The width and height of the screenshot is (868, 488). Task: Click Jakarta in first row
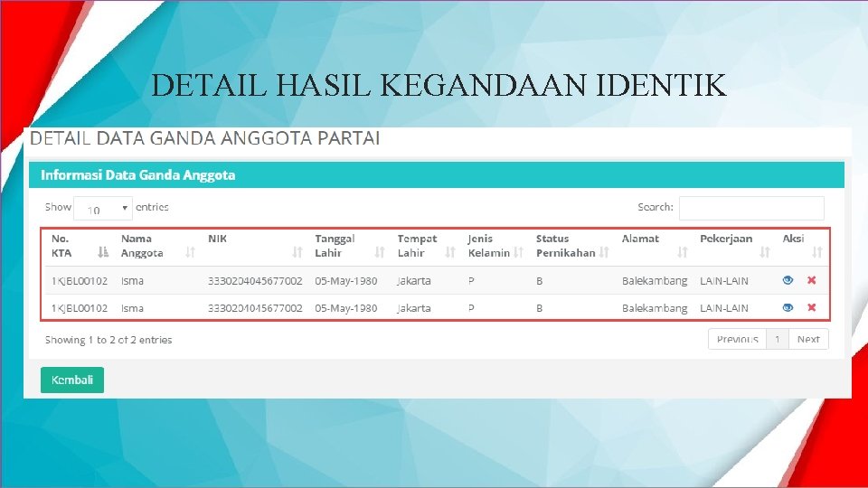tap(414, 280)
